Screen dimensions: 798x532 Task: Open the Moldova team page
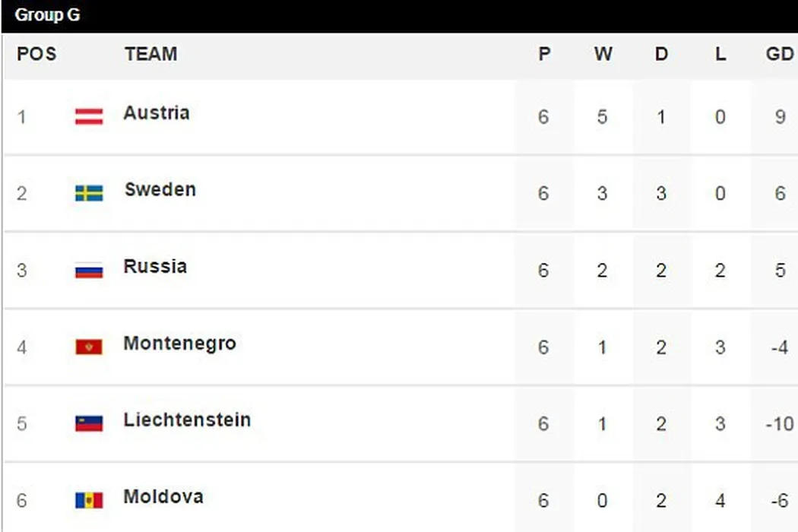[163, 497]
